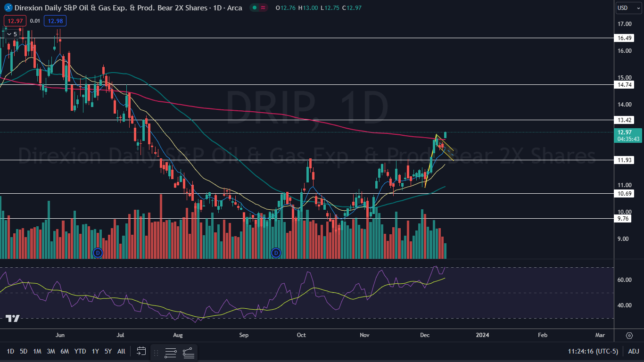
Task: Expand the collapsed indicators legend showing 5
Action: click(12, 34)
